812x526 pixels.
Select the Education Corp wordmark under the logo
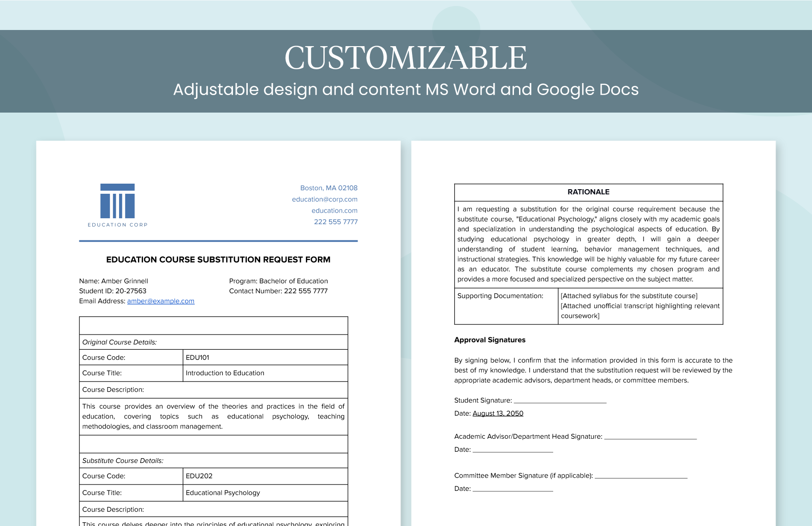[x=117, y=225]
